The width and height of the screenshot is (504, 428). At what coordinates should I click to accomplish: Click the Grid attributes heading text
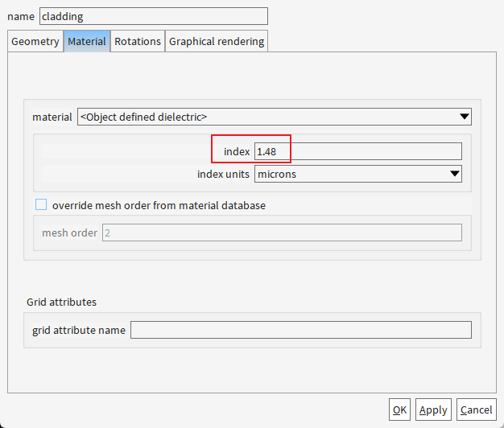point(61,302)
